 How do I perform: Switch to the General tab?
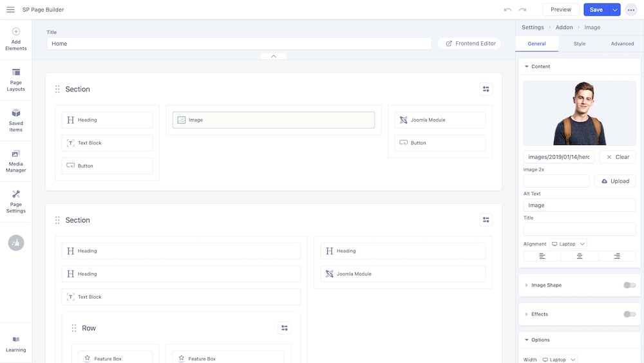click(x=536, y=44)
